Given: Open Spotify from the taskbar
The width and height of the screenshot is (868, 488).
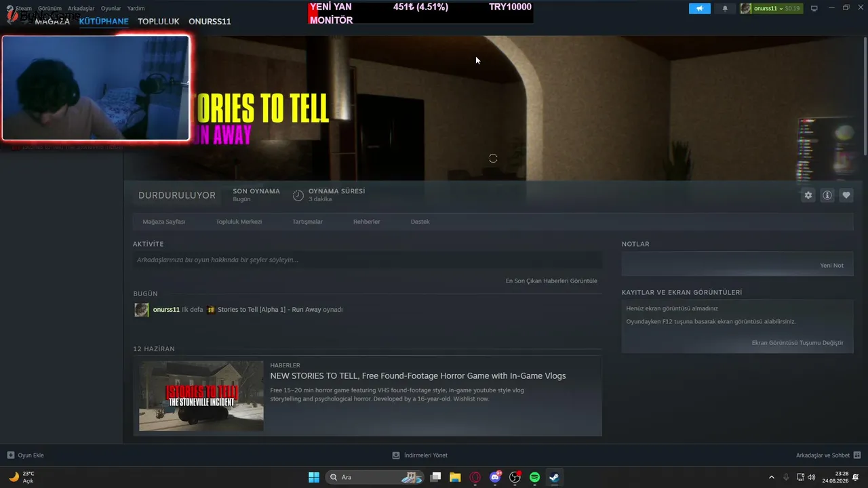Looking at the screenshot, I should pos(534,477).
